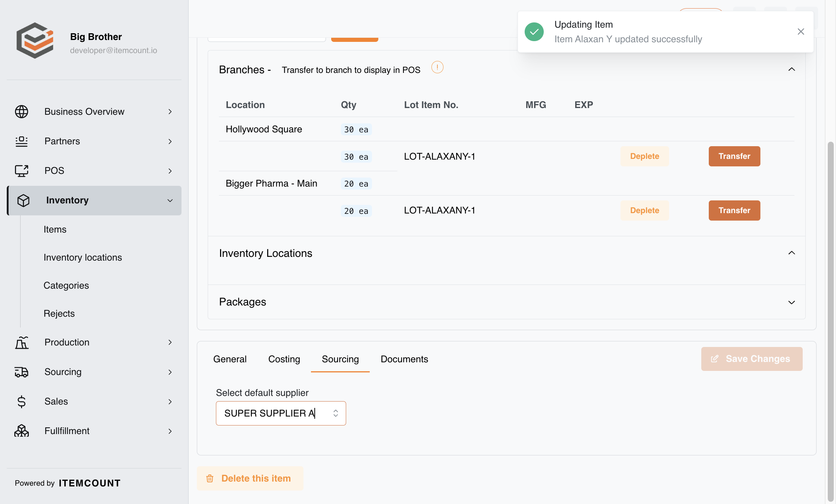The width and height of the screenshot is (836, 504).
Task: Open Inventory locations submenu item
Action: (x=83, y=258)
